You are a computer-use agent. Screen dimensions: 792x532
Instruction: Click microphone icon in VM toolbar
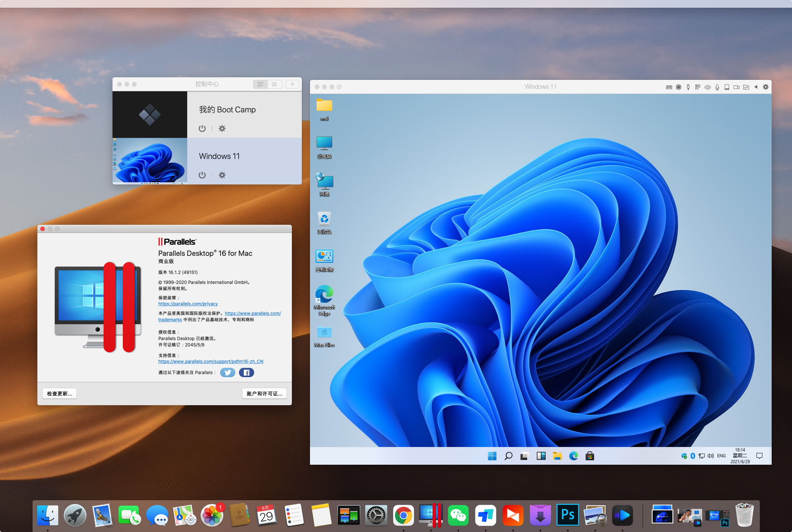click(x=717, y=87)
